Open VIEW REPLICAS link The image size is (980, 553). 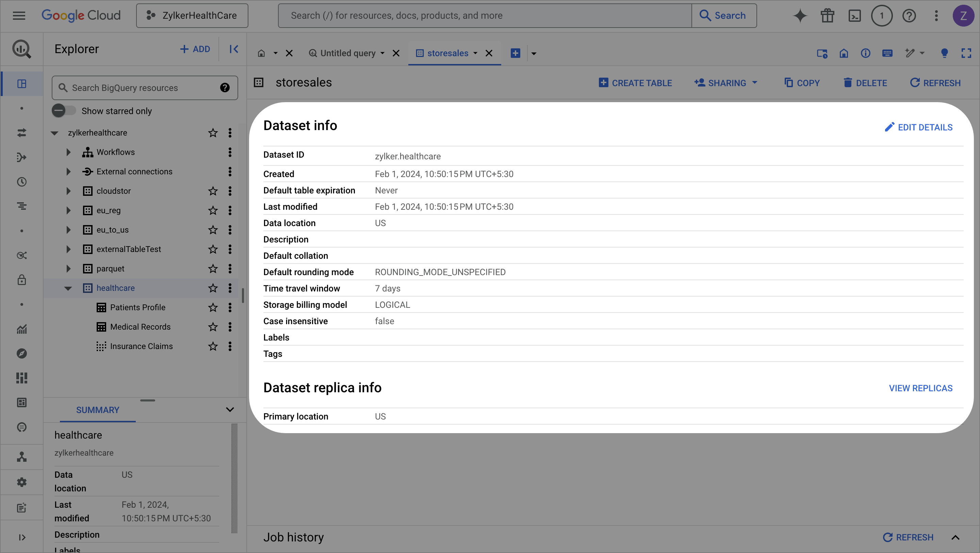921,388
